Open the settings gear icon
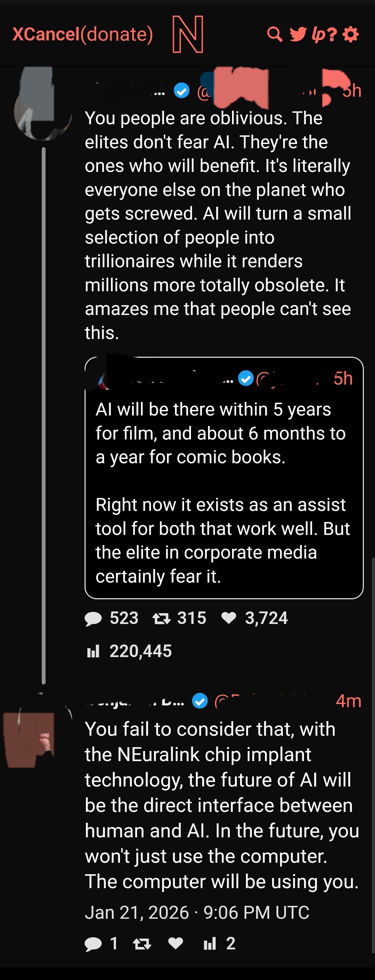Viewport: 375px width, 980px height. click(x=351, y=34)
